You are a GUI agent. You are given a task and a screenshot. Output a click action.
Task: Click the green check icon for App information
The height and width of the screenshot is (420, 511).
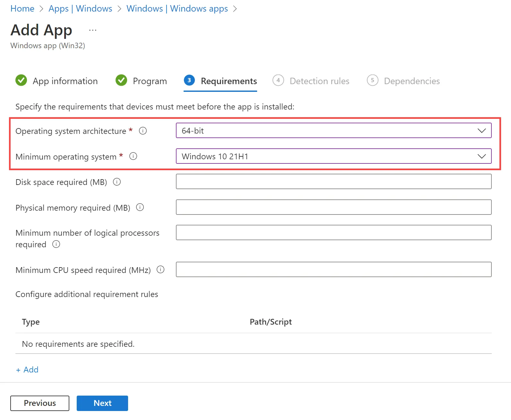pyautogui.click(x=21, y=80)
